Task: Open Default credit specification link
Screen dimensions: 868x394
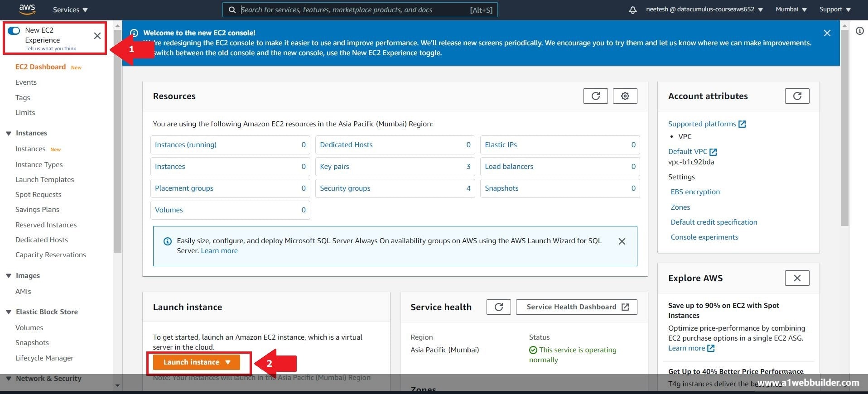Action: 714,222
